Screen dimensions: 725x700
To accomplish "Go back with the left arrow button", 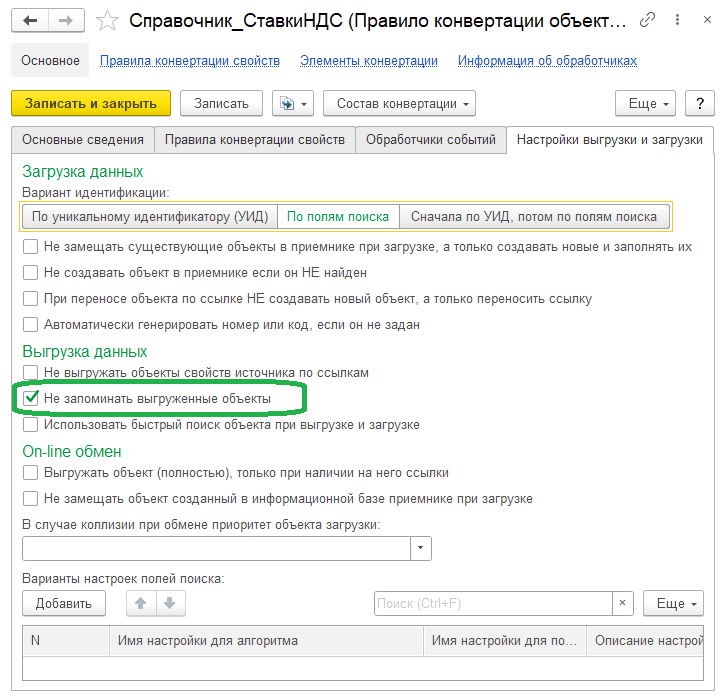I will pyautogui.click(x=30, y=21).
